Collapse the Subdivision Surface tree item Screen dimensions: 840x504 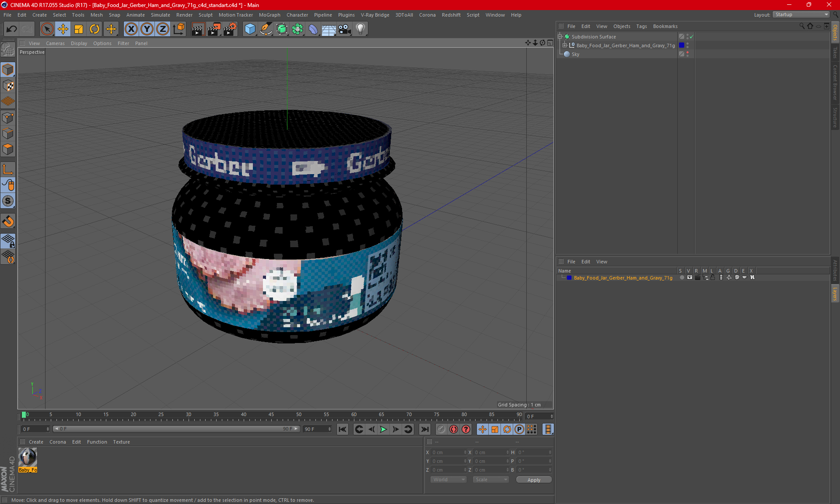coord(560,37)
